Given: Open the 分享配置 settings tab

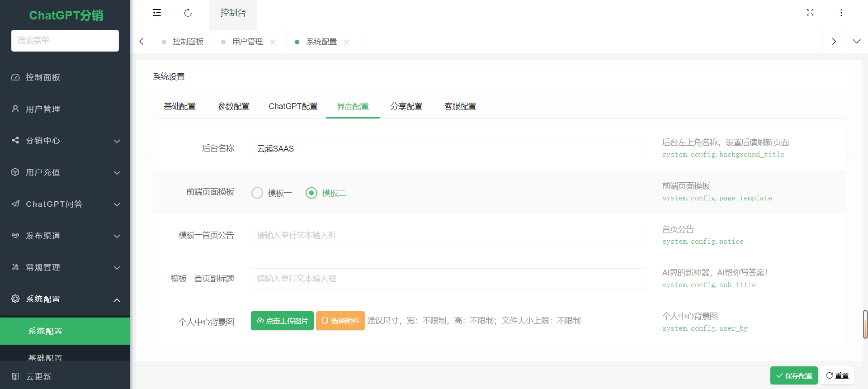Looking at the screenshot, I should [407, 106].
